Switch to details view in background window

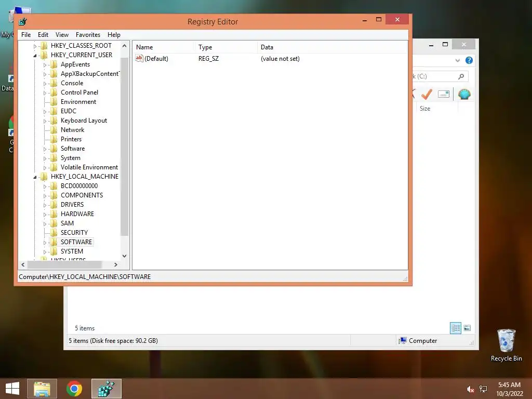pos(455,328)
